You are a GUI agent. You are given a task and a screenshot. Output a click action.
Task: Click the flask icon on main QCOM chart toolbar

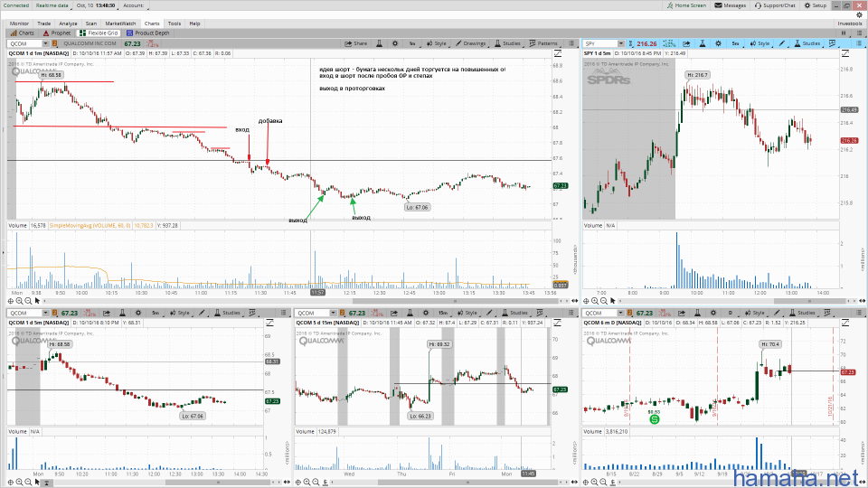(x=379, y=43)
